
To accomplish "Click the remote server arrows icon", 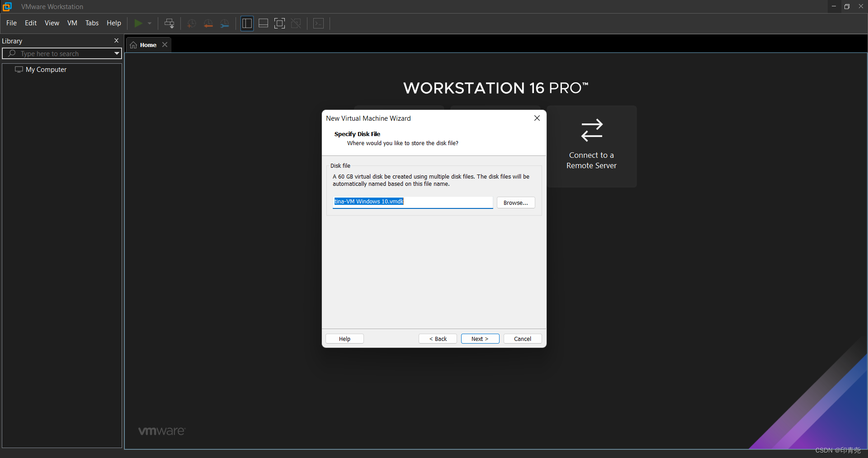I will click(592, 130).
